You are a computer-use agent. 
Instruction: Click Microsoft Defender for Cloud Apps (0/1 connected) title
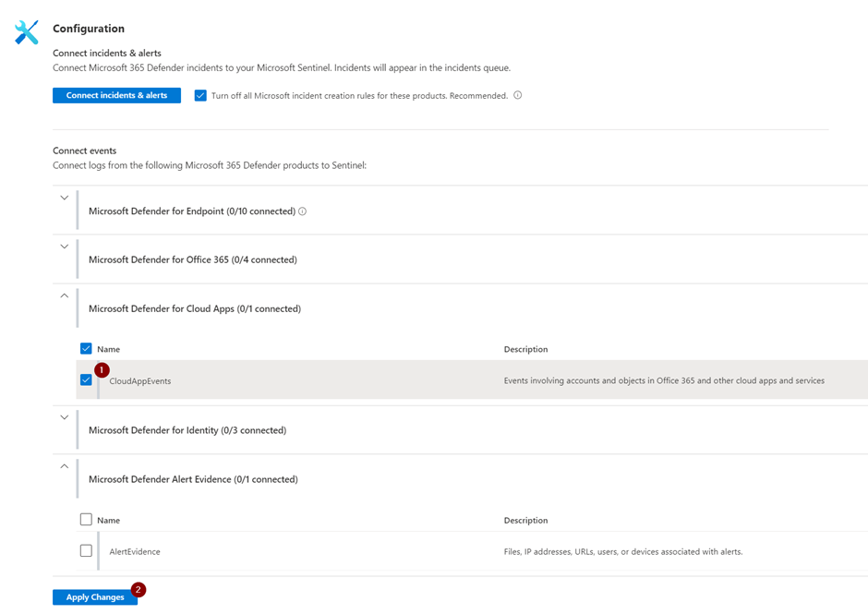[195, 308]
